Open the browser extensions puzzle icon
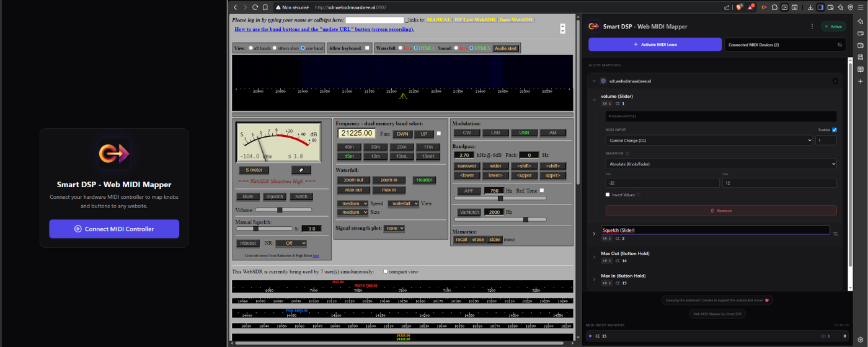 (774, 7)
